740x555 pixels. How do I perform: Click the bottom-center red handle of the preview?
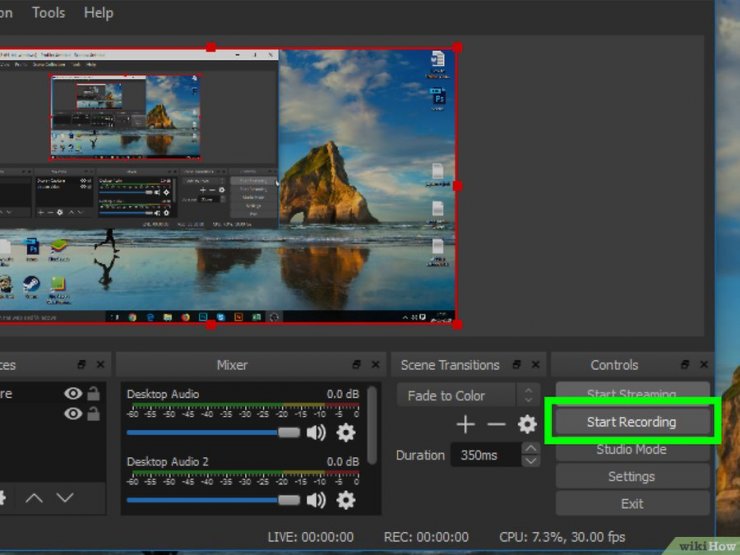pyautogui.click(x=211, y=325)
